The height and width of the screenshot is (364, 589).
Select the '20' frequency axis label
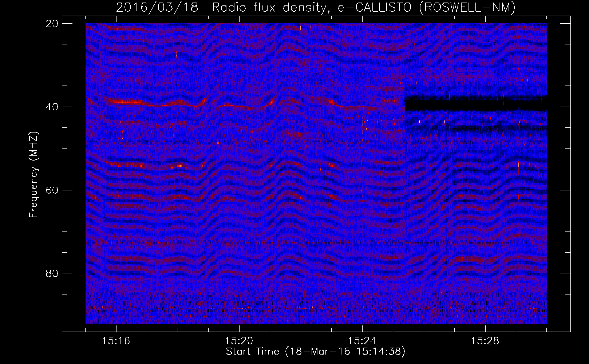click(x=52, y=24)
